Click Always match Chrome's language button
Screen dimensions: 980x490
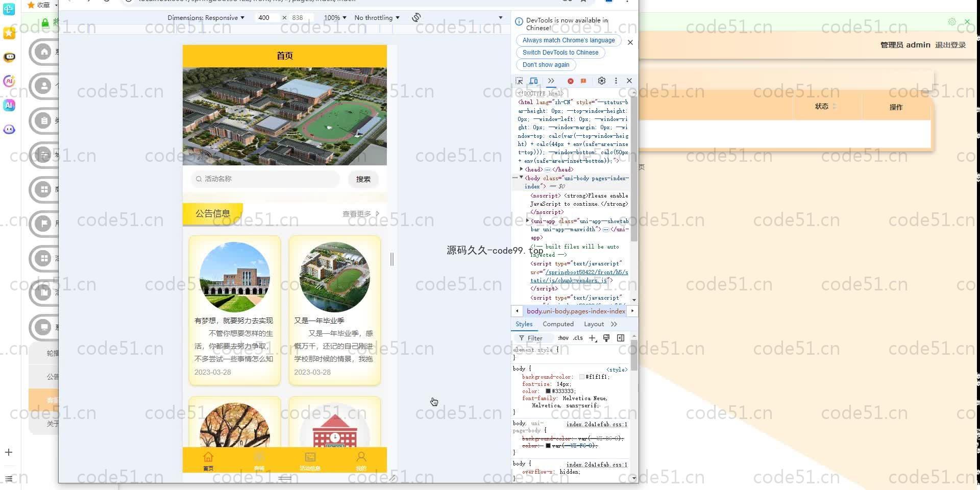coord(569,40)
